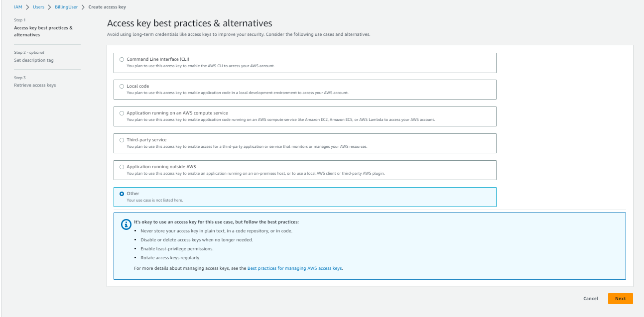The width and height of the screenshot is (644, 317).
Task: Pick the Third-party service radio option
Action: pos(122,140)
